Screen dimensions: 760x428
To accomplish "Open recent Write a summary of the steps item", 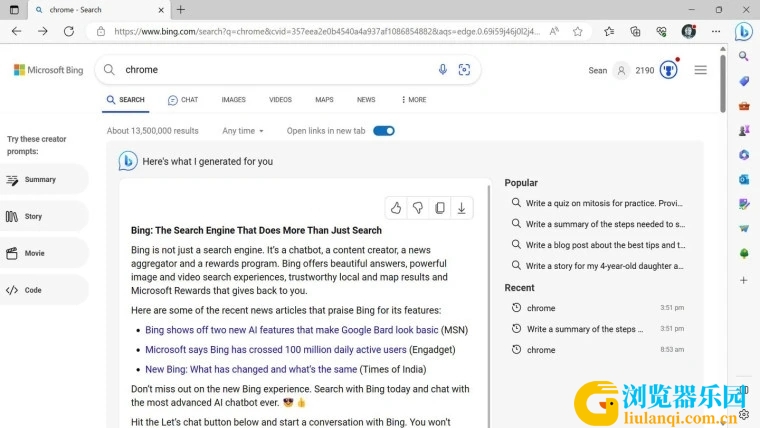I will [598, 329].
